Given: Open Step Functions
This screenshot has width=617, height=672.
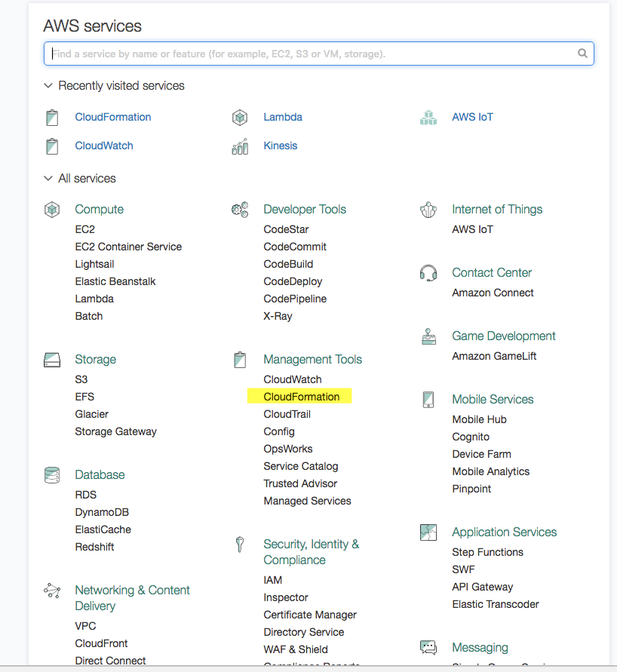Looking at the screenshot, I should (487, 552).
